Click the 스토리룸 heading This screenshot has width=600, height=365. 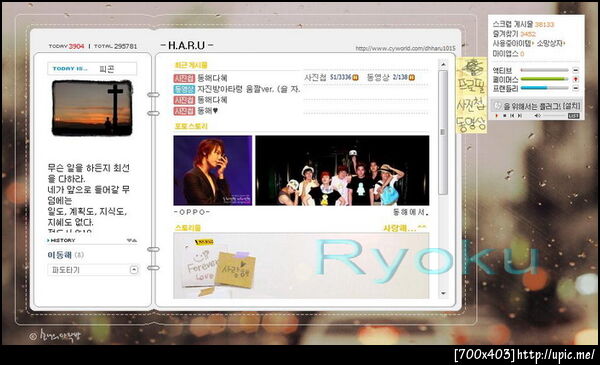click(x=188, y=228)
